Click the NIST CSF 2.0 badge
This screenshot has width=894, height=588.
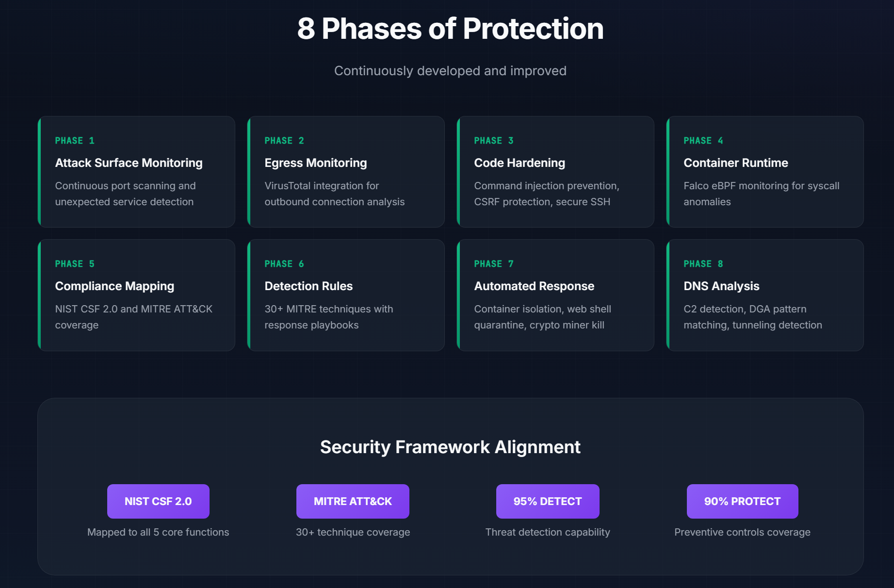pos(158,501)
